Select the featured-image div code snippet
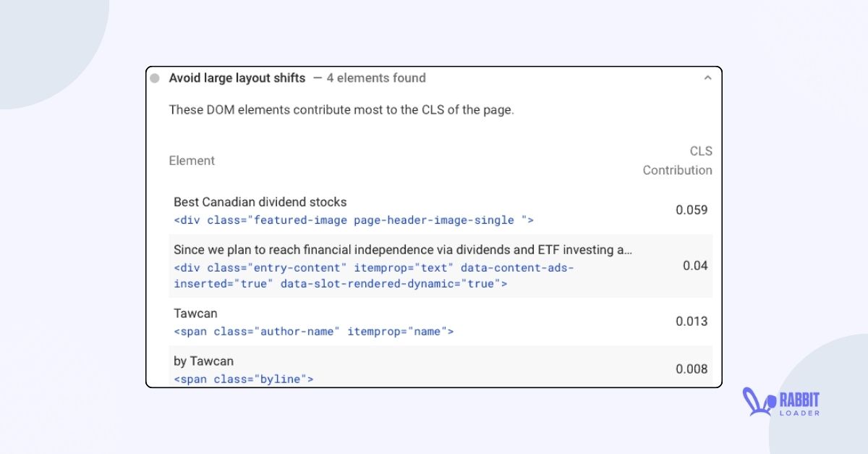 [352, 220]
